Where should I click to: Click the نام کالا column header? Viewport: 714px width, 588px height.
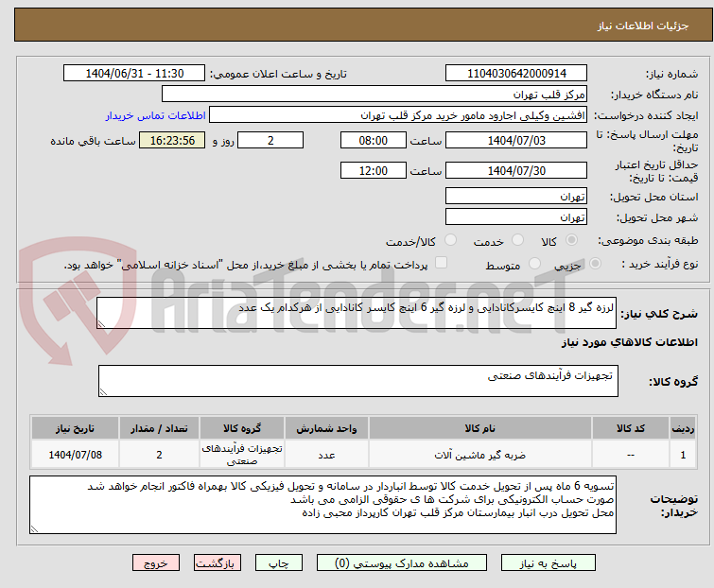click(x=480, y=428)
